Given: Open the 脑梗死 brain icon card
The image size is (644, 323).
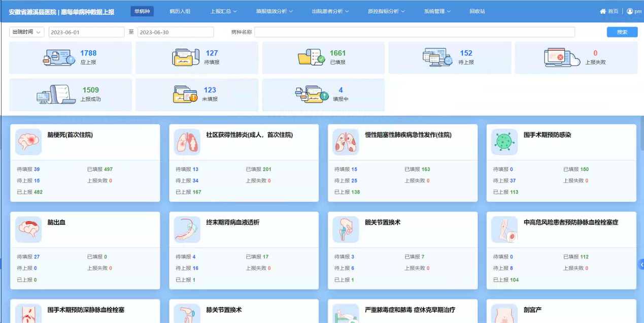Looking at the screenshot, I should coord(28,142).
